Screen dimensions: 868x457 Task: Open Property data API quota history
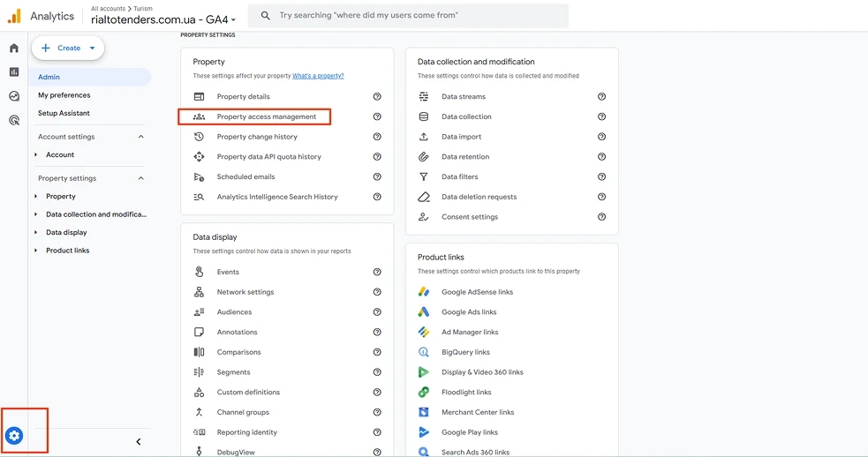[x=269, y=156]
